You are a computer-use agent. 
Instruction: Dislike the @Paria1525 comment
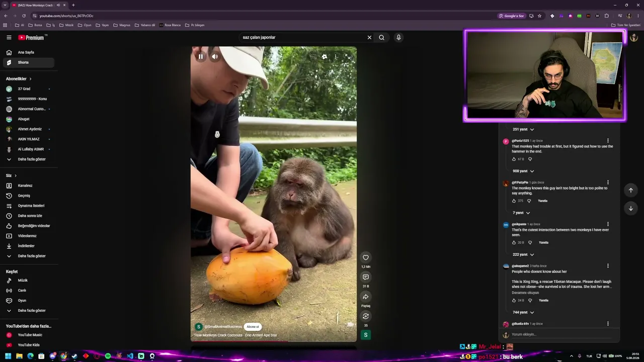click(530, 159)
